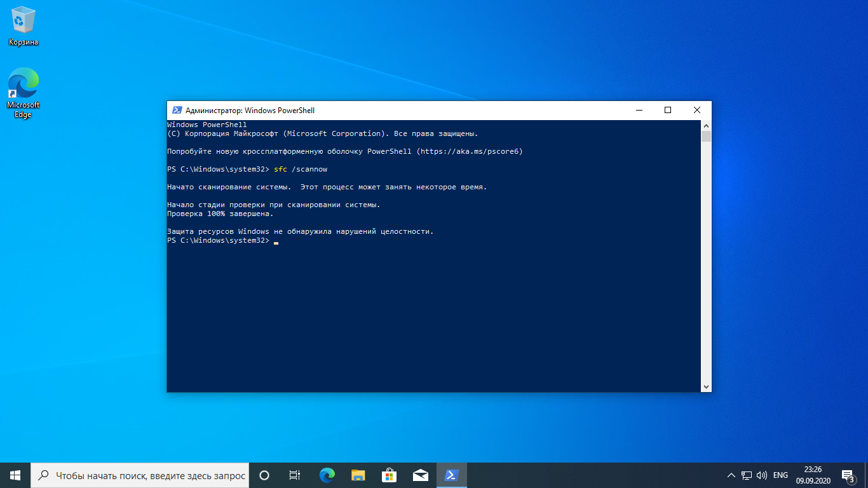Click the PowerShell vertical scrollbar thumb

(x=706, y=137)
